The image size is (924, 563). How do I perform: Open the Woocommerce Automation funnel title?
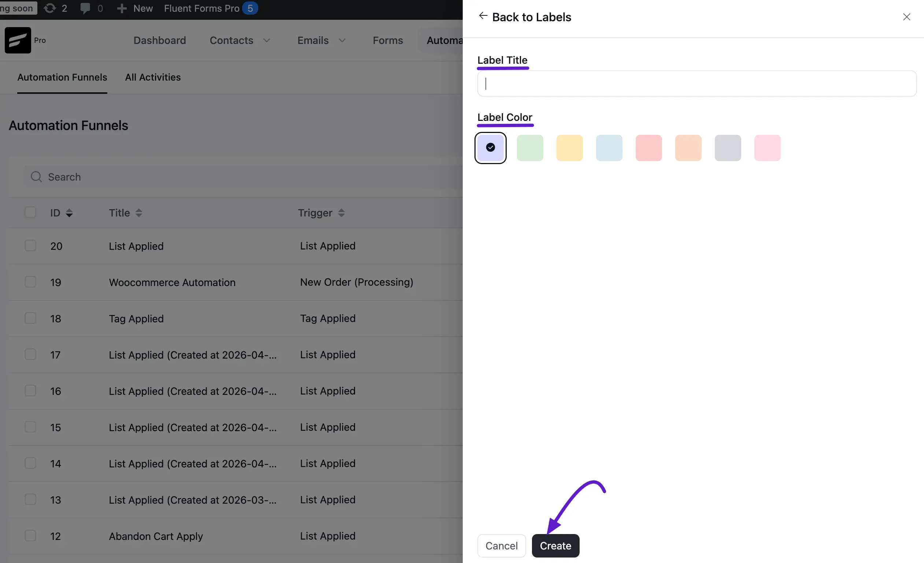(173, 282)
